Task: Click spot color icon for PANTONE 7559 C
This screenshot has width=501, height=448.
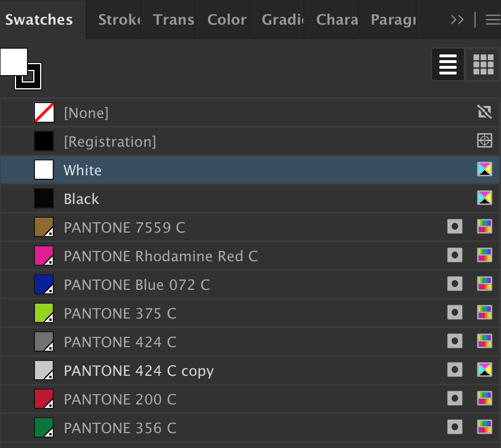Action: point(455,227)
